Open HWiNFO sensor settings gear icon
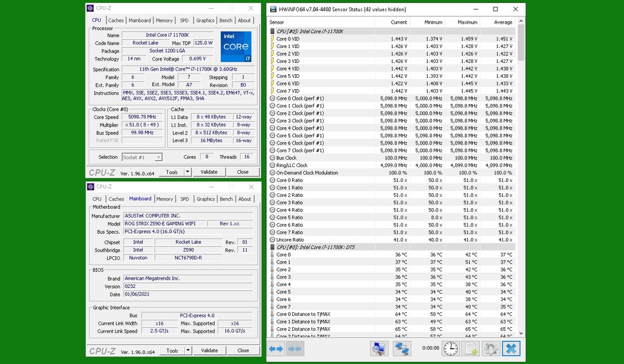Image resolution: width=624 pixels, height=364 pixels. point(491,348)
